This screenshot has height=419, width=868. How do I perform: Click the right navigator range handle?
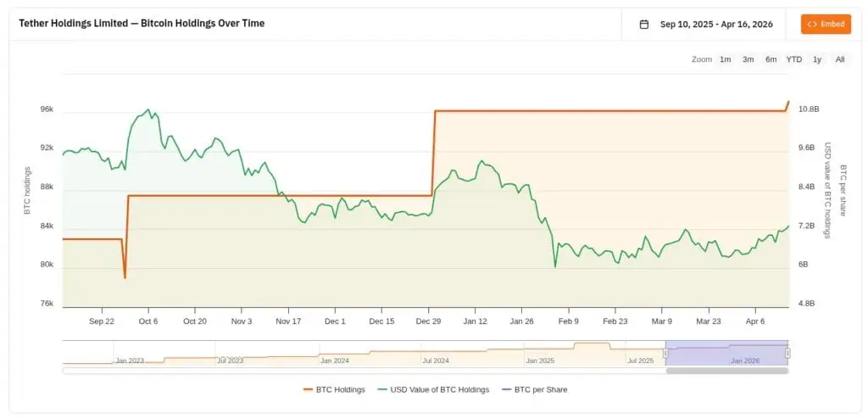[787, 353]
